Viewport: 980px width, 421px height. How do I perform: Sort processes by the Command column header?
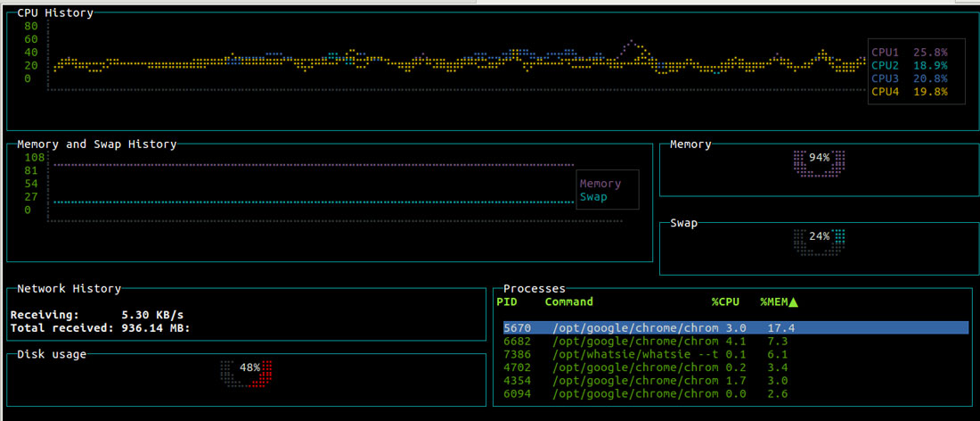568,302
